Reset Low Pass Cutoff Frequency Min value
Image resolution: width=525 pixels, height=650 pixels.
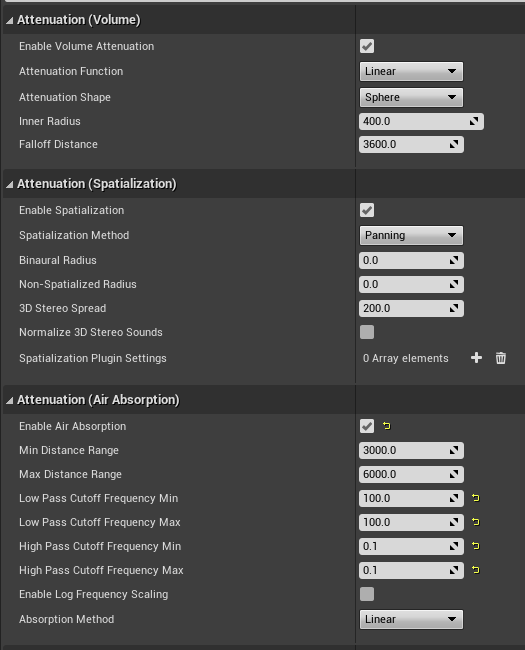coord(476,498)
